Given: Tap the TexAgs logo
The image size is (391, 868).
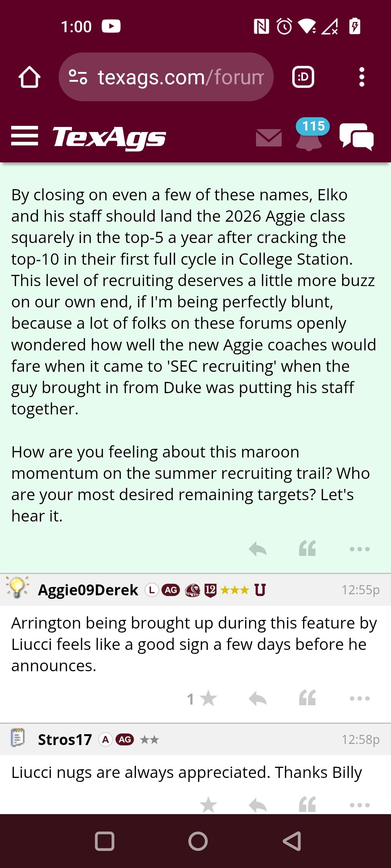Looking at the screenshot, I should point(109,137).
